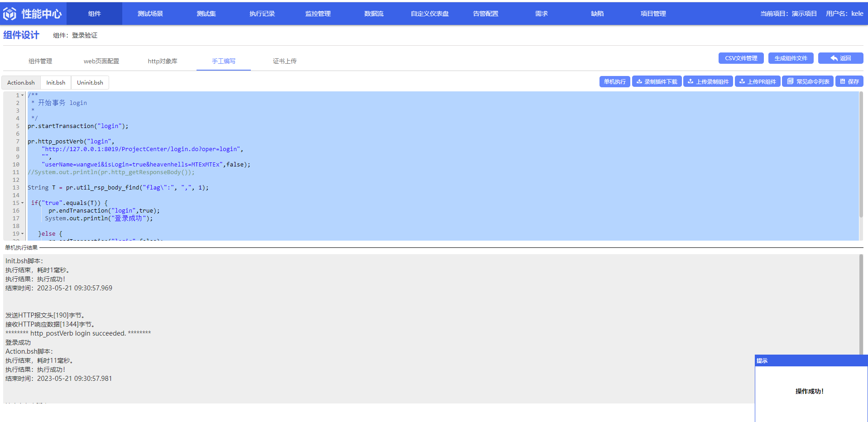Open the 测试场景 menu
Screen dimensions: 868x422
click(x=150, y=14)
